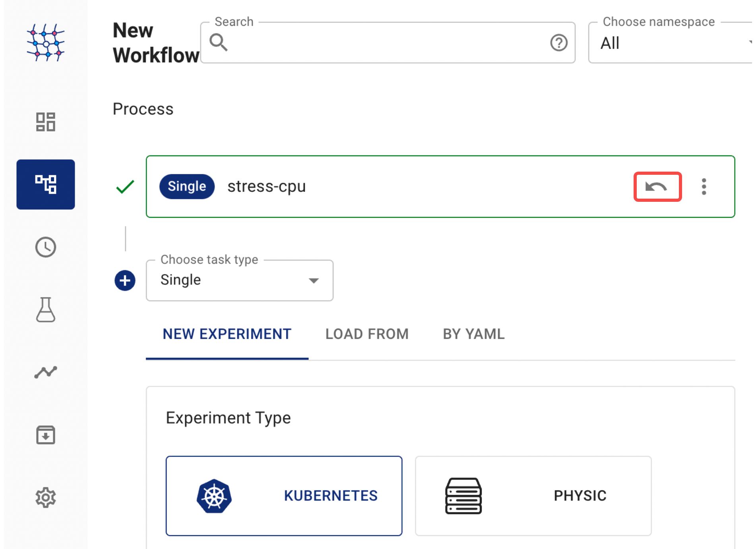Select the Physic experiment type
Viewport: 756px width, 549px height.
[x=533, y=495]
